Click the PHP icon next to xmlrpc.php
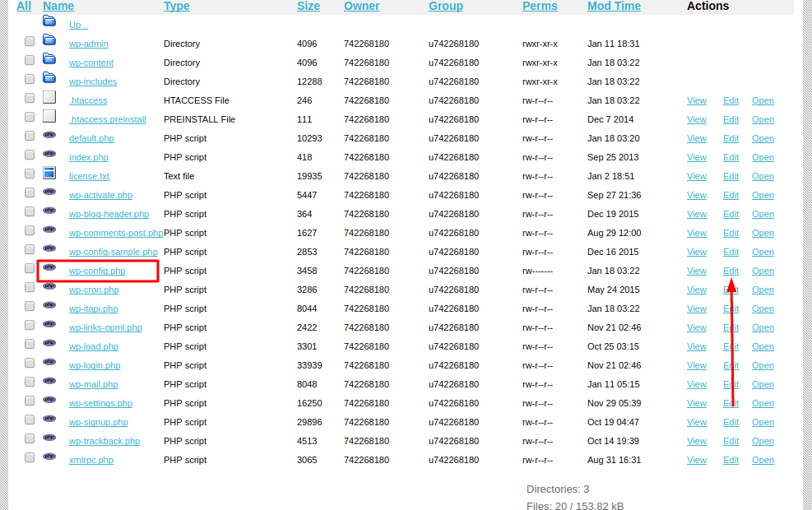This screenshot has width=812, height=510. [x=49, y=457]
